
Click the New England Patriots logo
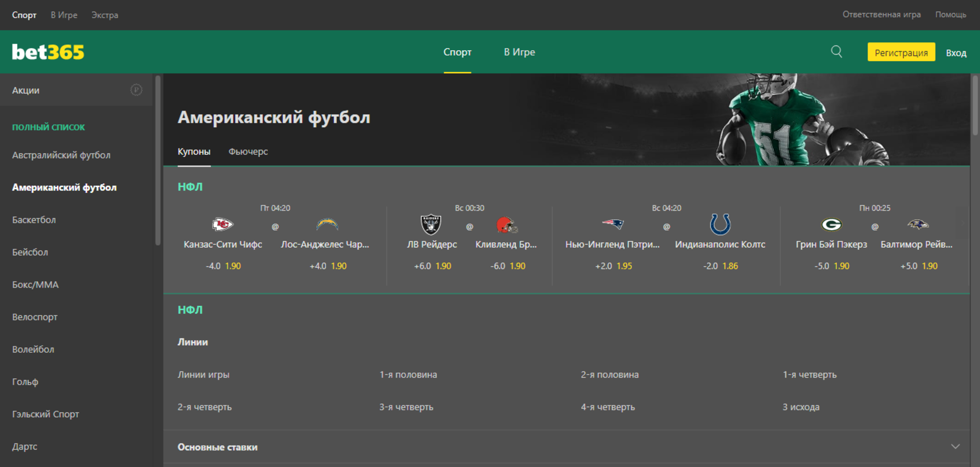(x=613, y=224)
